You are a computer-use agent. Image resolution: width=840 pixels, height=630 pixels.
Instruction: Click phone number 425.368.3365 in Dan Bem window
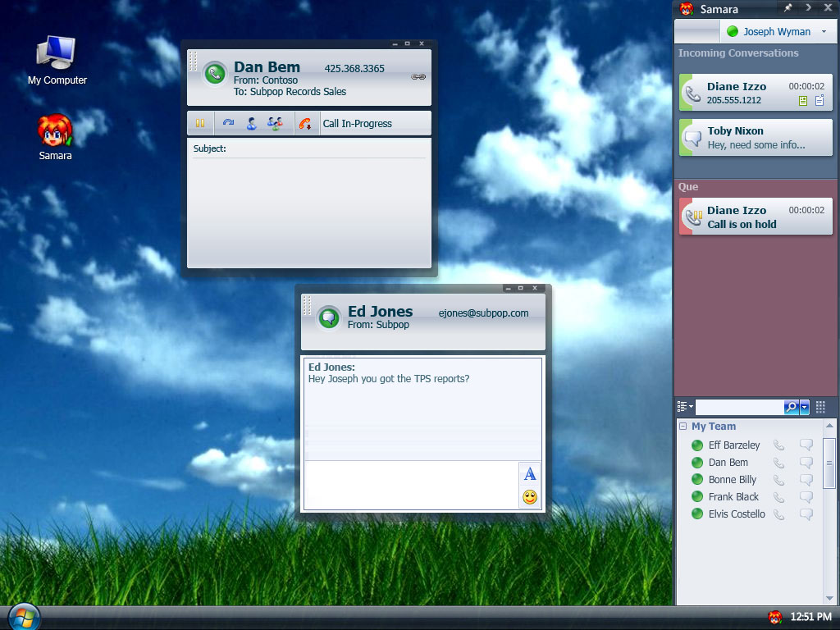tap(354, 69)
